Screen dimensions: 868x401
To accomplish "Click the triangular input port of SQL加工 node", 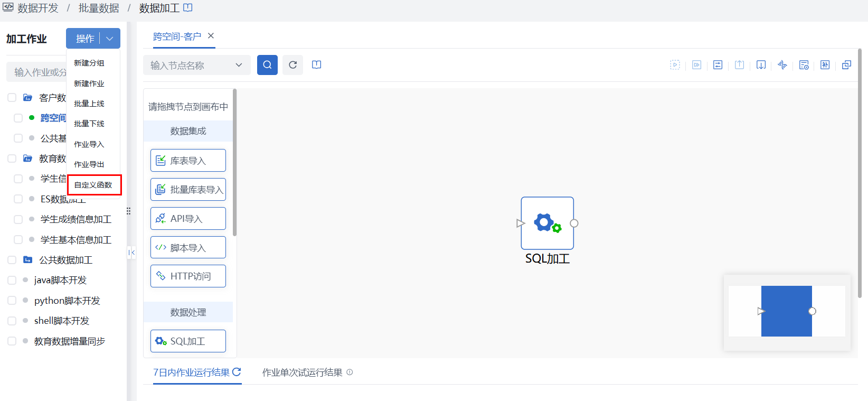I will click(521, 223).
